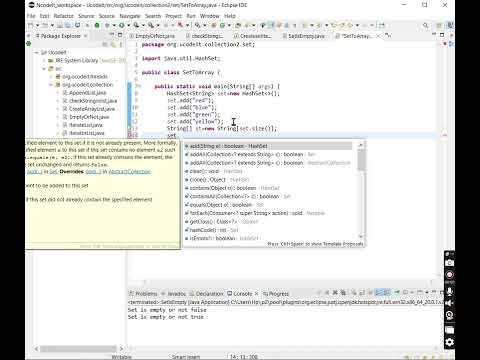Minimize the Package Explorer panel
Screen dimensions: 480x360
click(x=112, y=35)
